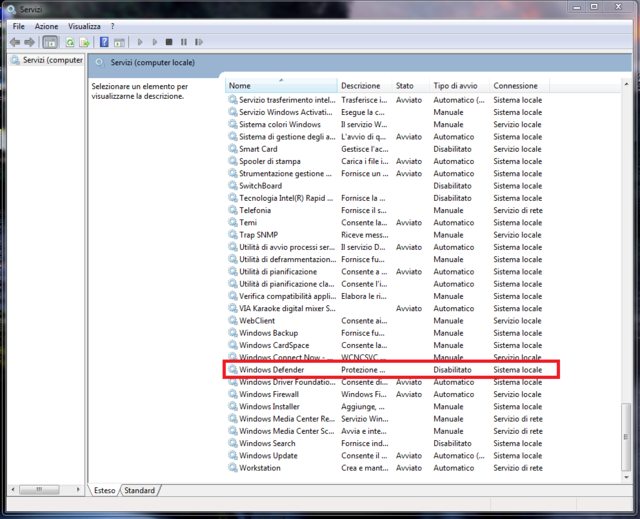Sort by the Connessione column header

[520, 86]
